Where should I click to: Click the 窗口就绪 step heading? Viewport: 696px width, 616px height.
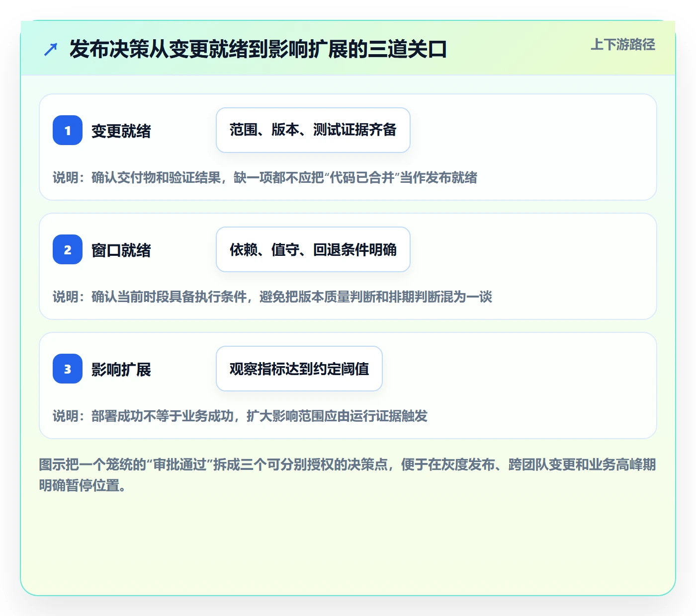coord(121,250)
